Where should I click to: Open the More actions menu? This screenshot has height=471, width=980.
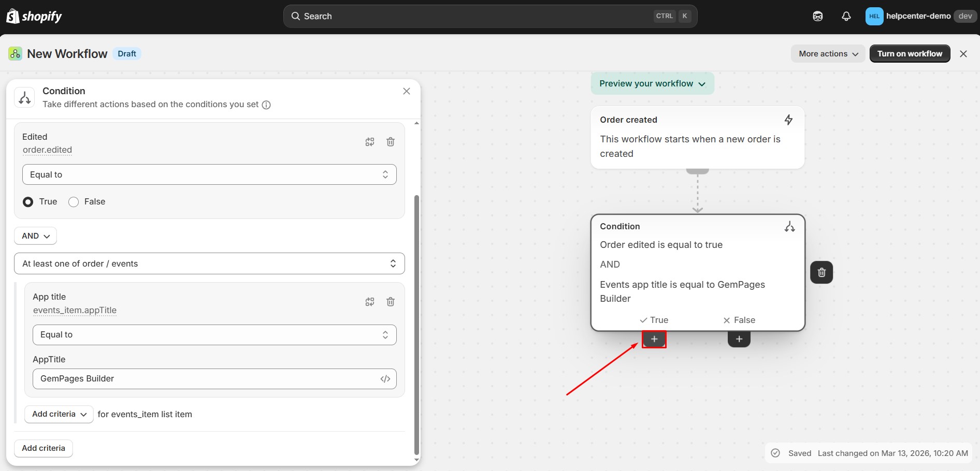[x=827, y=54]
